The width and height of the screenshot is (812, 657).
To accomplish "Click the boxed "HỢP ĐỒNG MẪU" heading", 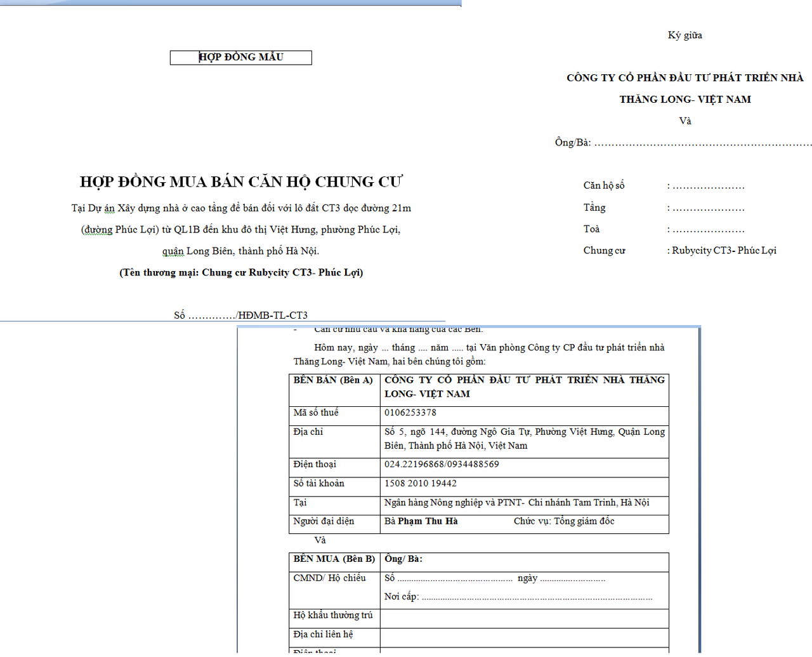I will pos(241,57).
